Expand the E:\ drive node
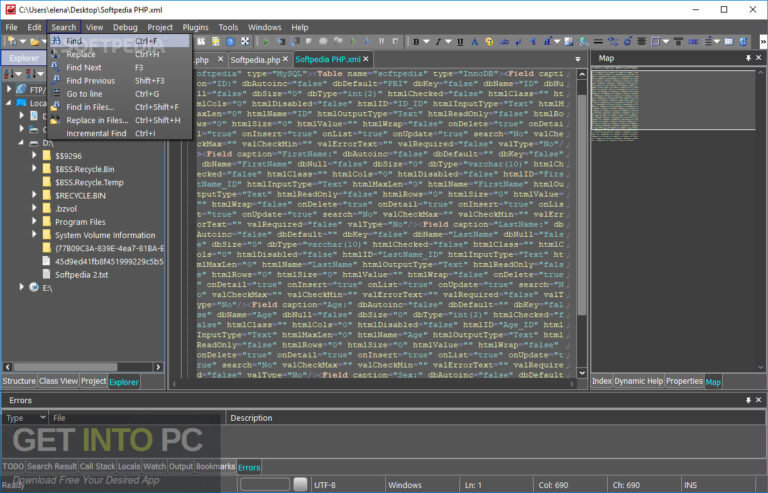This screenshot has height=493, width=768. click(x=21, y=287)
